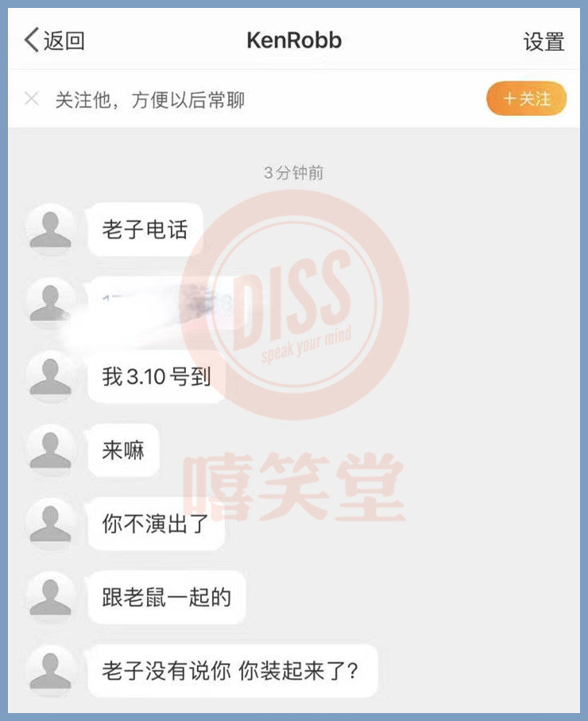
Task: Tap the 关注他，方便以后常聊 banner text
Action: (150, 99)
